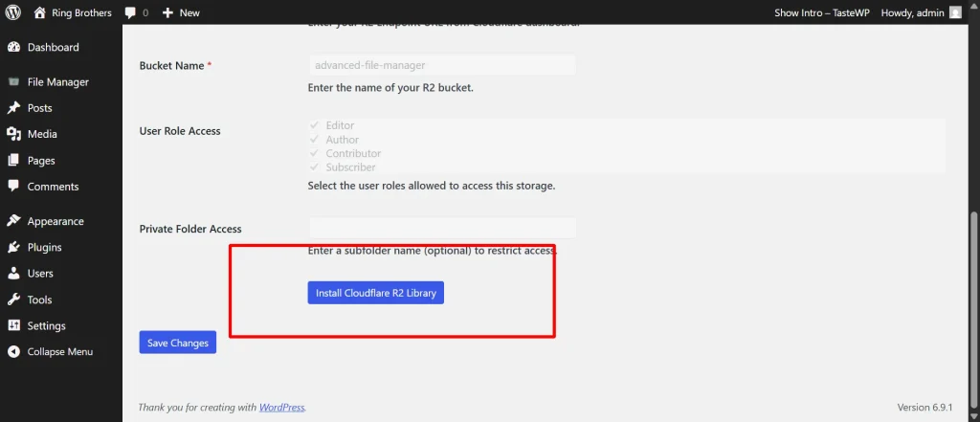Click the Posts pin icon

13,108
